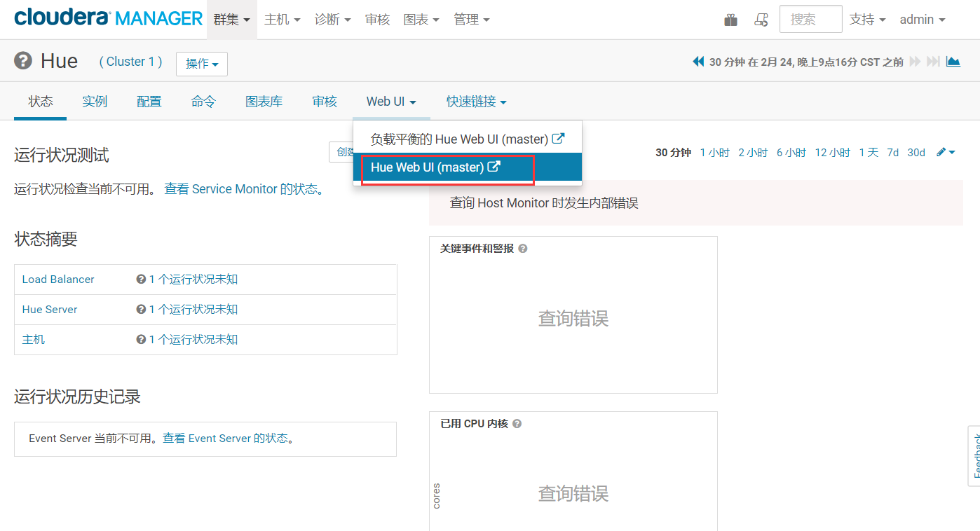
Task: Open the pencil edit chart dropdown
Action: pyautogui.click(x=946, y=152)
